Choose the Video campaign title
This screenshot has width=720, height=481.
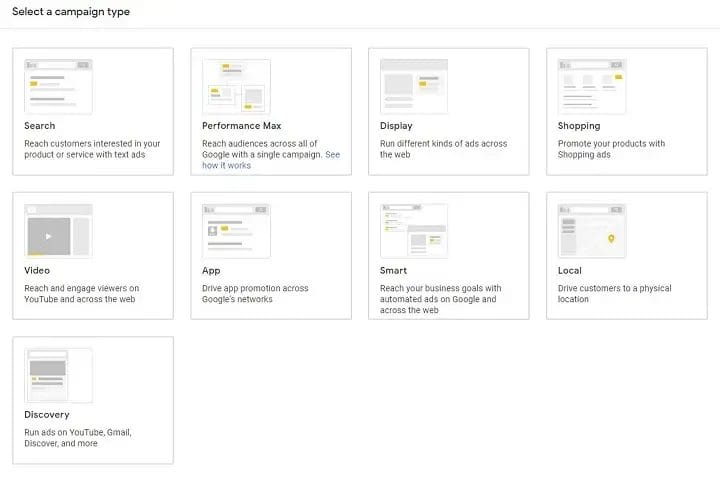coord(37,270)
